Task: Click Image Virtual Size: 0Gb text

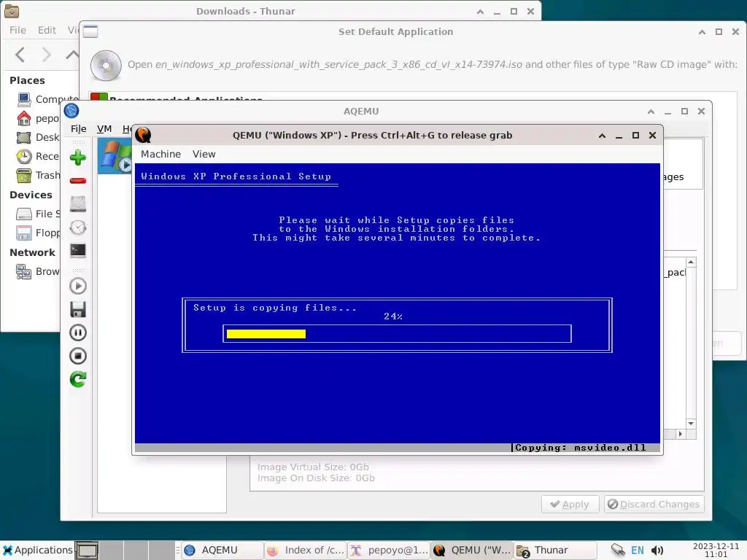Action: click(x=313, y=467)
